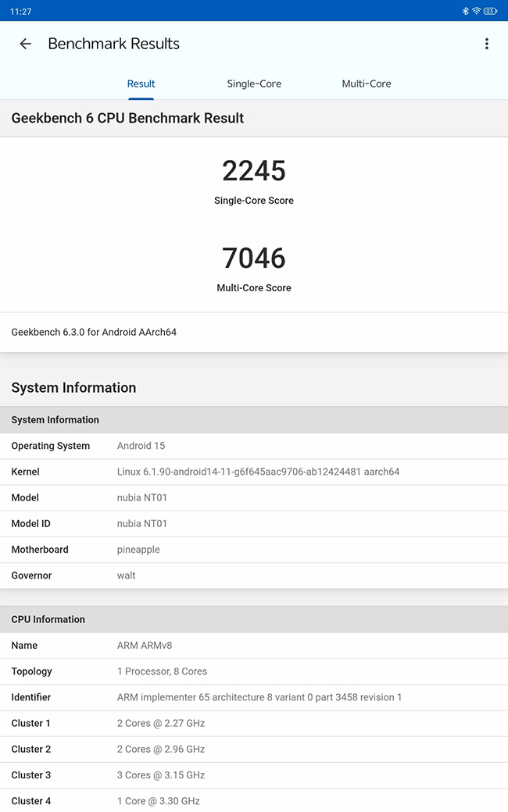Switch to the Single-Core tab
508x812 pixels.
[254, 84]
